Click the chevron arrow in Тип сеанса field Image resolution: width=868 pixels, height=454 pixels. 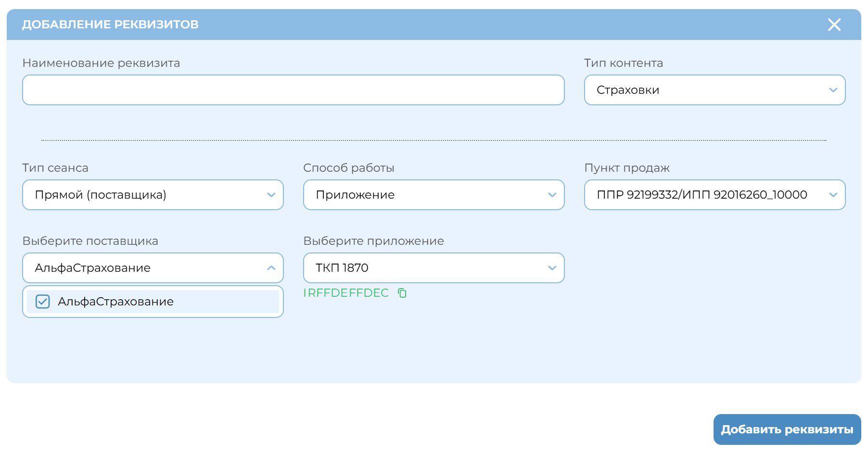tap(271, 195)
